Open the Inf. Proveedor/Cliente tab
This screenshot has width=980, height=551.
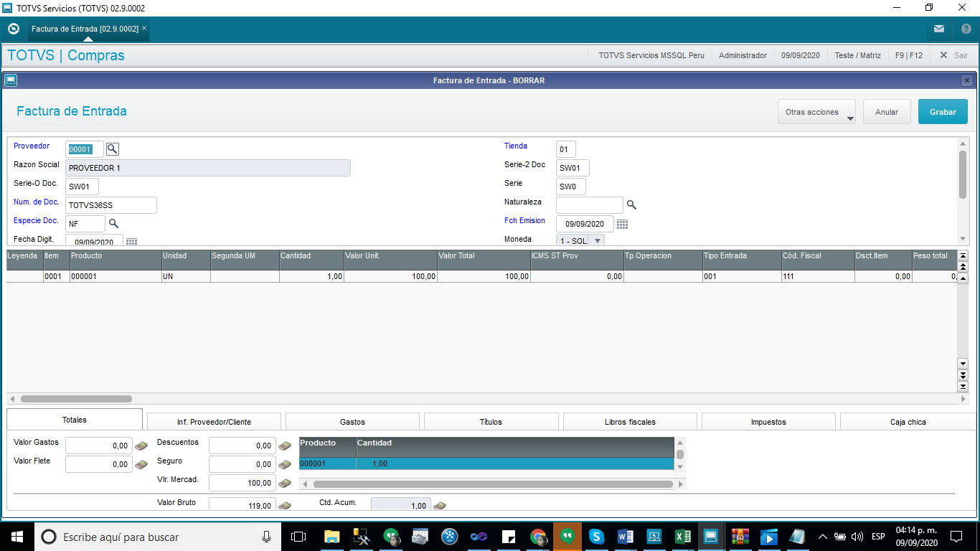[214, 422]
